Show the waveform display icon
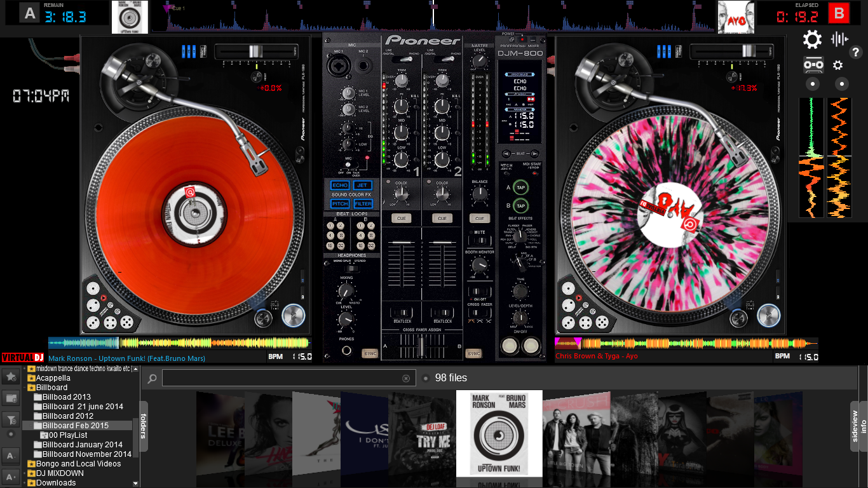The width and height of the screenshot is (868, 488). [x=839, y=39]
